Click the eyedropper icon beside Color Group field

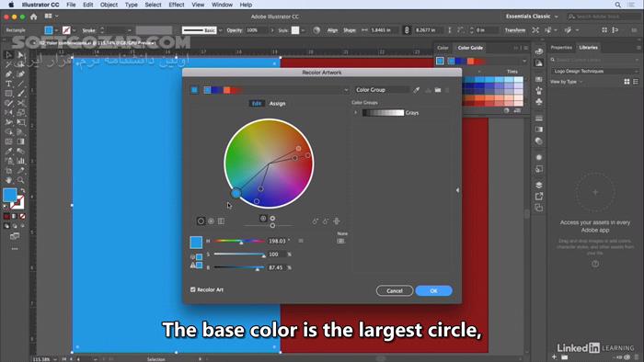tap(417, 90)
